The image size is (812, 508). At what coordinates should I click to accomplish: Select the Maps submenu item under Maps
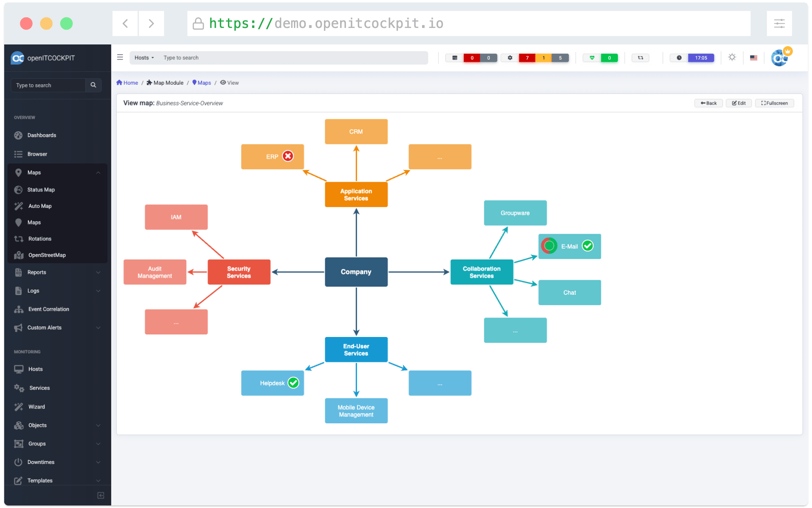[x=34, y=223]
